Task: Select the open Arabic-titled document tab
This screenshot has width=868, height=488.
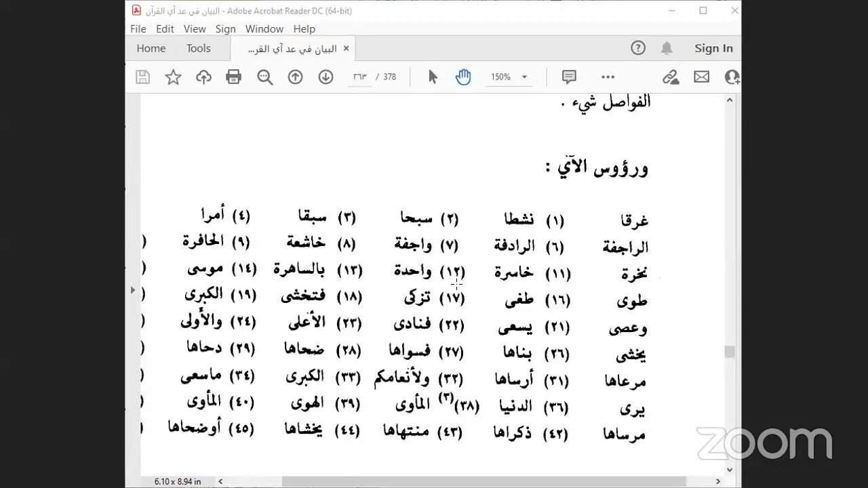Action: pyautogui.click(x=293, y=49)
